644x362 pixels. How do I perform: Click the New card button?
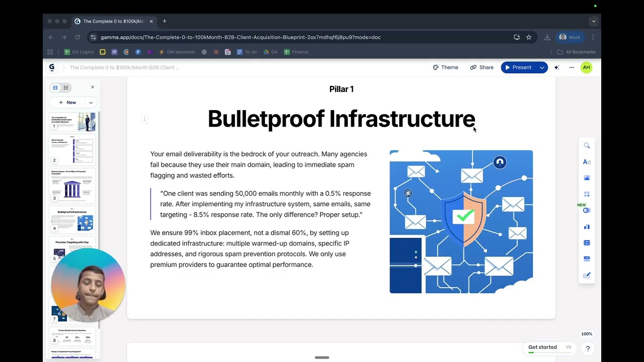67,103
